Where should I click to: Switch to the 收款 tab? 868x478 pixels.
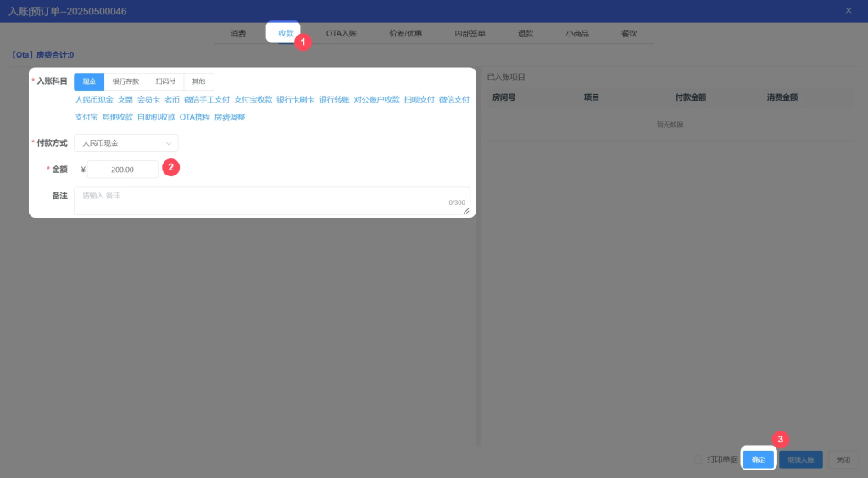point(286,33)
